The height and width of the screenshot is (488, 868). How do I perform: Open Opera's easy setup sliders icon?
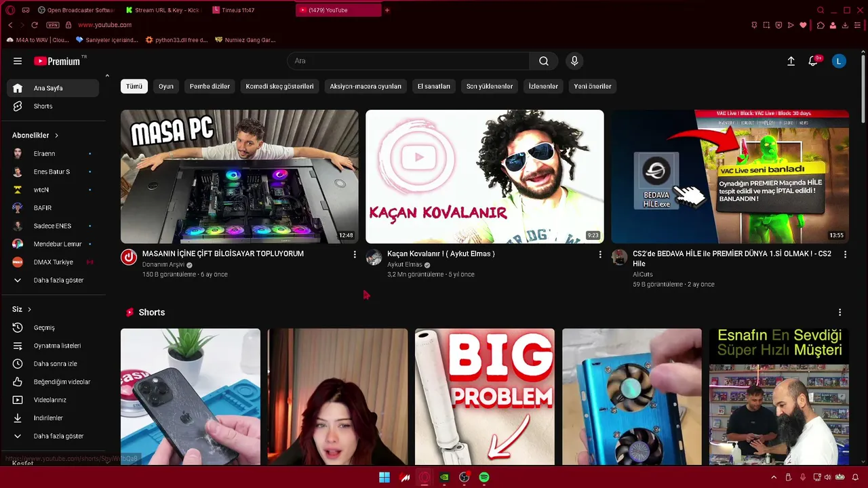[x=857, y=25]
